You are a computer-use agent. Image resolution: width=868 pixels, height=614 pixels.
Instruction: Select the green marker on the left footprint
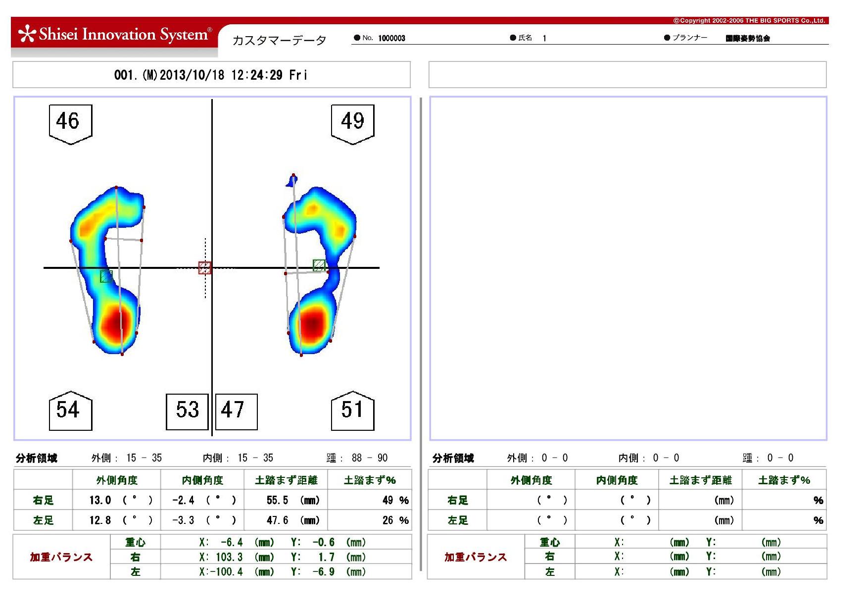point(106,276)
